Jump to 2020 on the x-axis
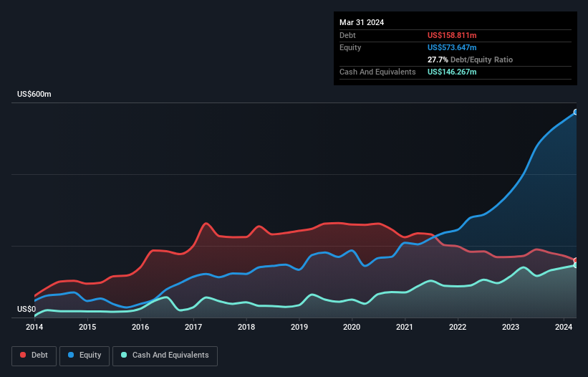588x377 pixels. (352, 328)
